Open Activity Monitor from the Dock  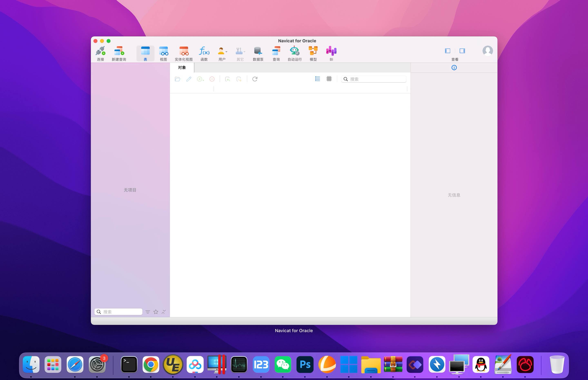point(239,364)
